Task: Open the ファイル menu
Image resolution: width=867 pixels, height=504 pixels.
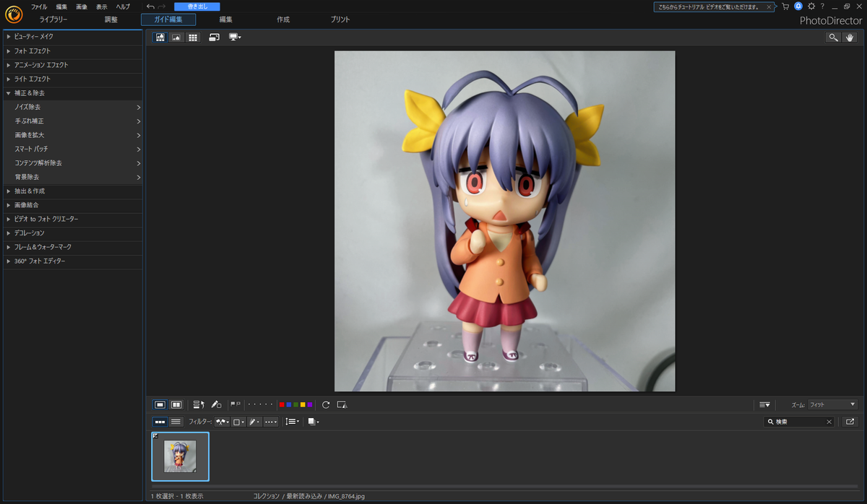Action: pos(39,6)
